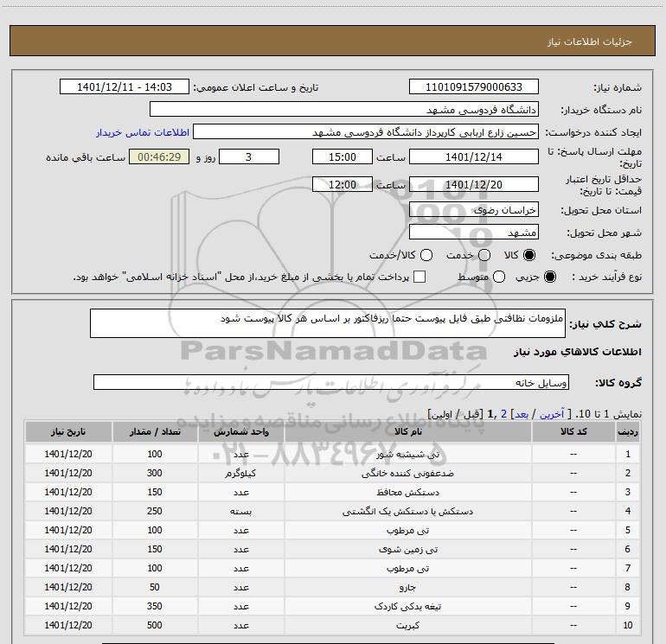Click quantity 500 in کبریت row
The height and width of the screenshot is (644, 666).
(155, 625)
